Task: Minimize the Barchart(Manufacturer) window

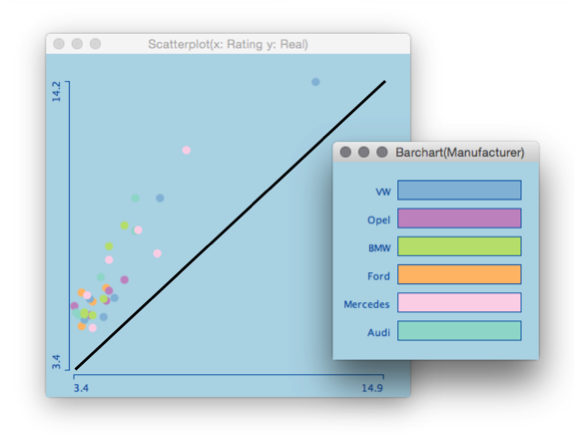Action: pos(363,152)
